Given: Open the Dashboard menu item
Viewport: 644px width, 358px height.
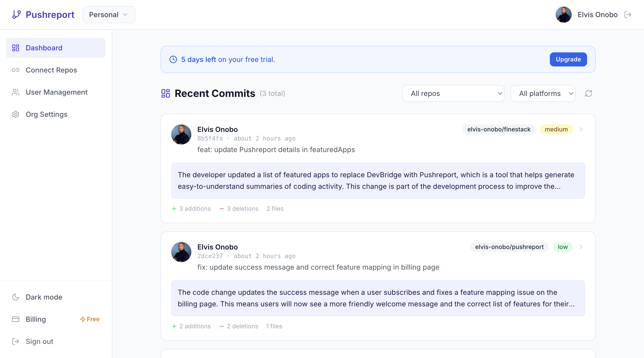Looking at the screenshot, I should (56, 48).
